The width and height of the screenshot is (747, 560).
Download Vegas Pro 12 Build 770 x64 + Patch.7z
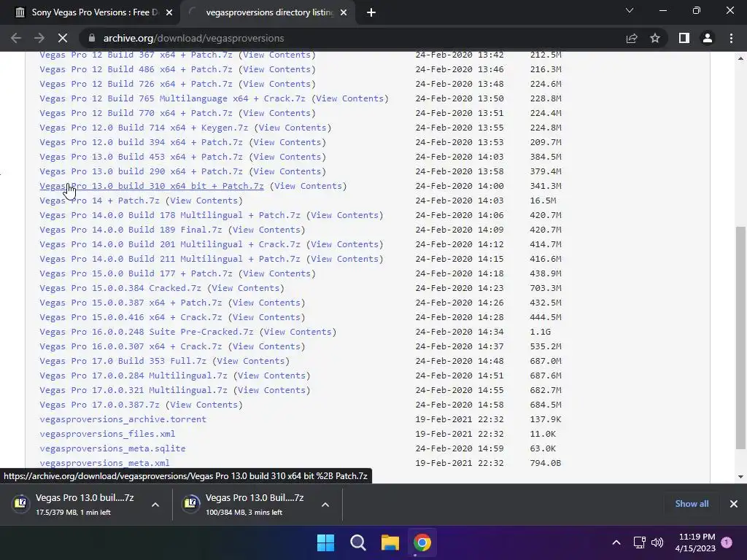[136, 113]
